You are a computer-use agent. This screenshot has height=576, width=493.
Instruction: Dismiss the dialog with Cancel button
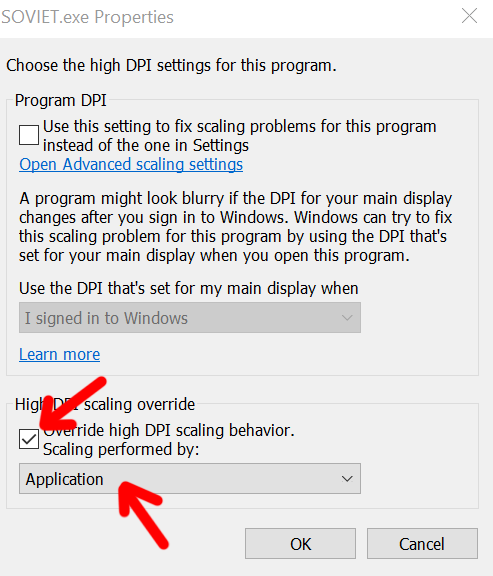pyautogui.click(x=422, y=544)
